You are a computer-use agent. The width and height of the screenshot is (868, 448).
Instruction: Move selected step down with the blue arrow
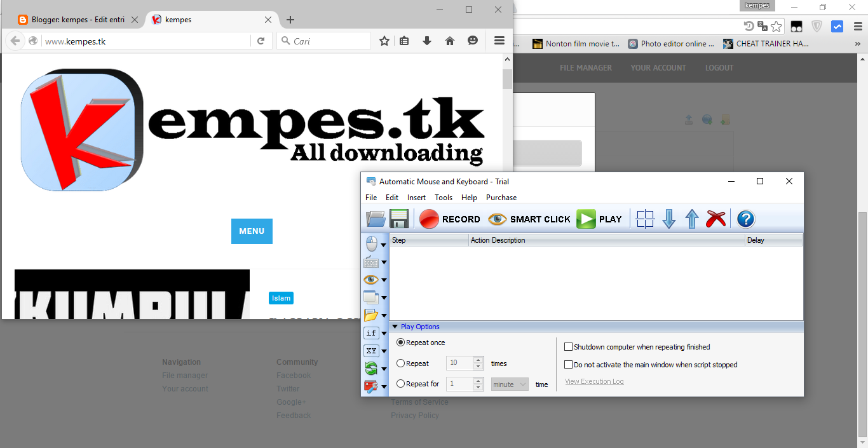668,219
